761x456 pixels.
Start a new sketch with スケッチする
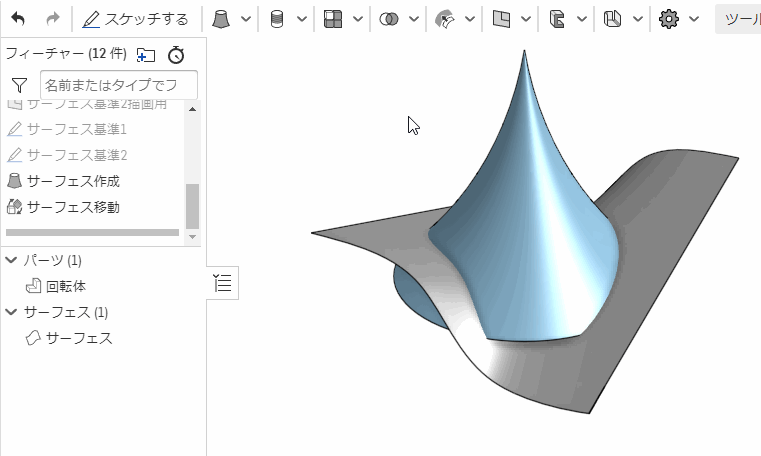135,19
